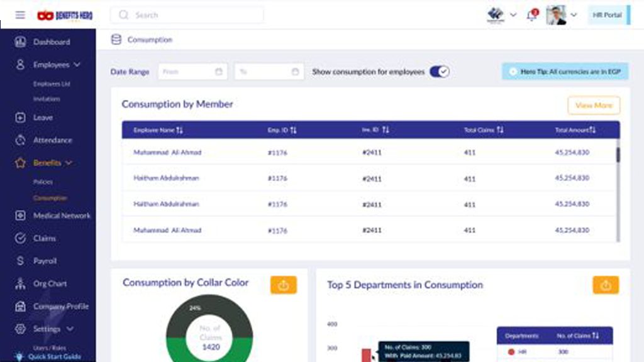Toggle show consumption for employees switch
The width and height of the screenshot is (644, 362).
(x=440, y=72)
